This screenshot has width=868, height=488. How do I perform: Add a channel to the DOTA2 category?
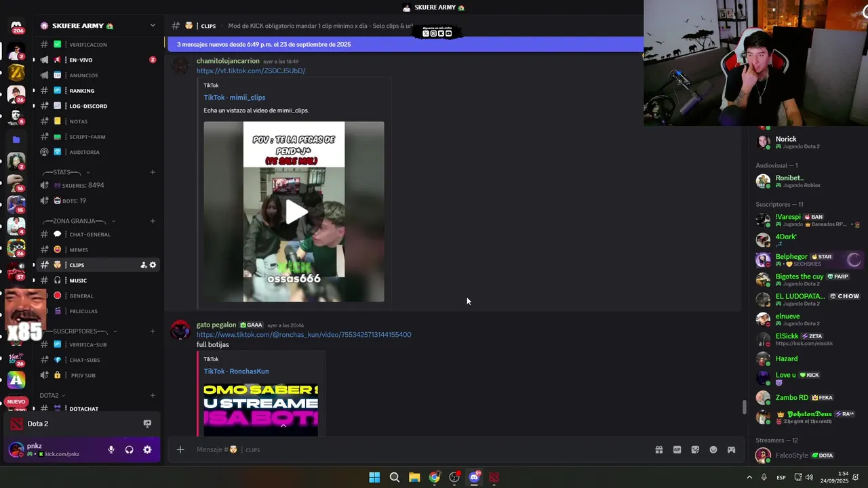tap(153, 395)
